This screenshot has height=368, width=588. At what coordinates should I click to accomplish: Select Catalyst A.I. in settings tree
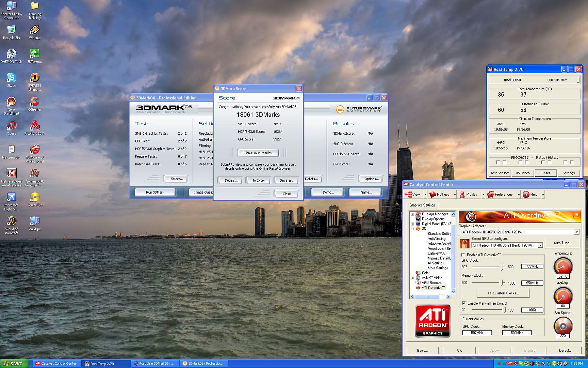(x=437, y=253)
